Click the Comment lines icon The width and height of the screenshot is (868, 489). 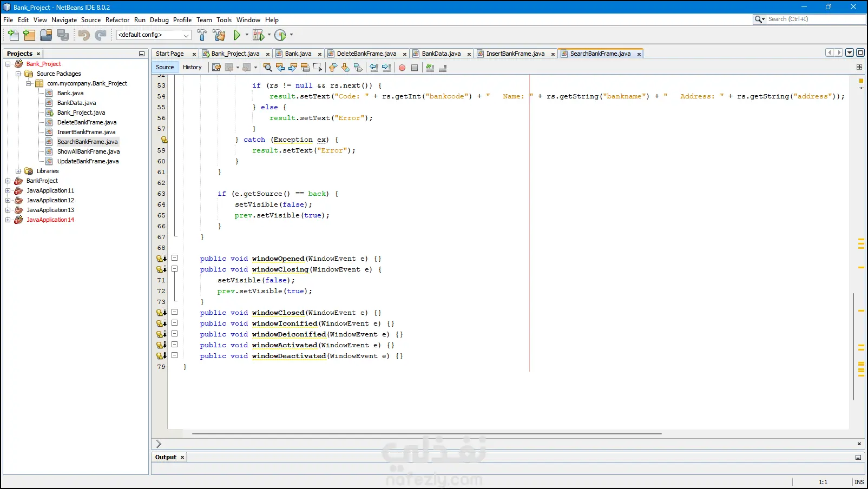coord(430,68)
